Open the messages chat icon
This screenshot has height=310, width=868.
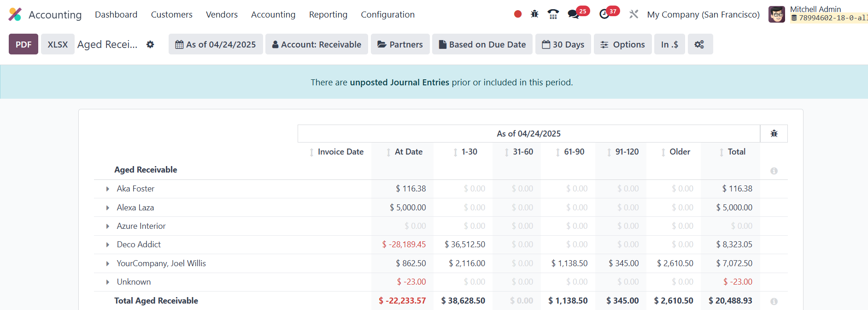coord(574,14)
